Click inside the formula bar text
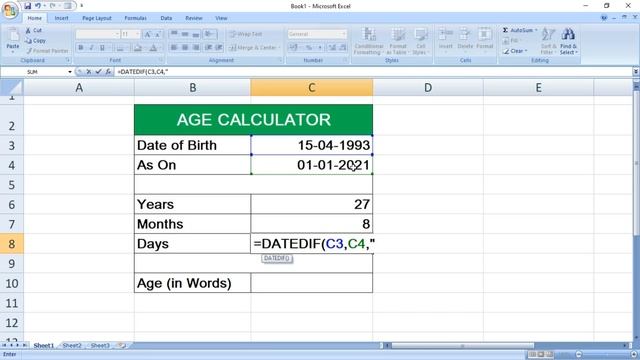 click(x=142, y=71)
